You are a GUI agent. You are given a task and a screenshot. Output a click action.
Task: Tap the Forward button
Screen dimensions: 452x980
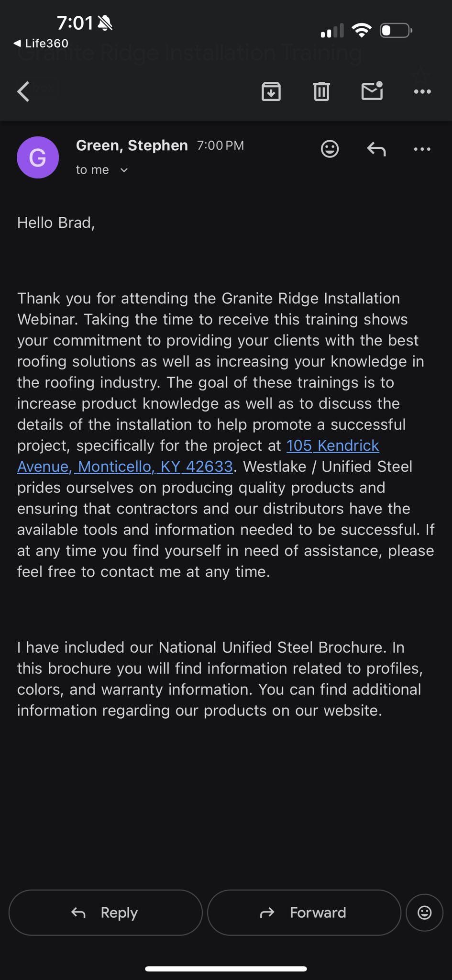point(304,913)
